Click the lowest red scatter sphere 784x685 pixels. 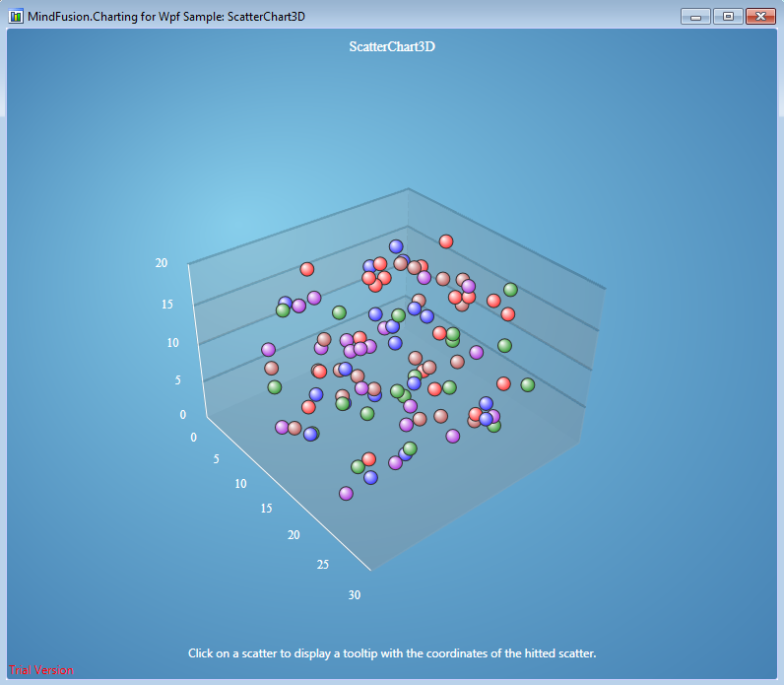click(x=368, y=458)
